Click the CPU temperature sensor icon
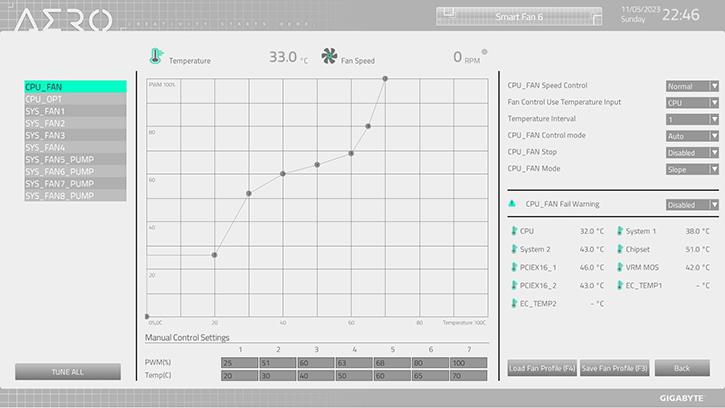 pos(514,231)
